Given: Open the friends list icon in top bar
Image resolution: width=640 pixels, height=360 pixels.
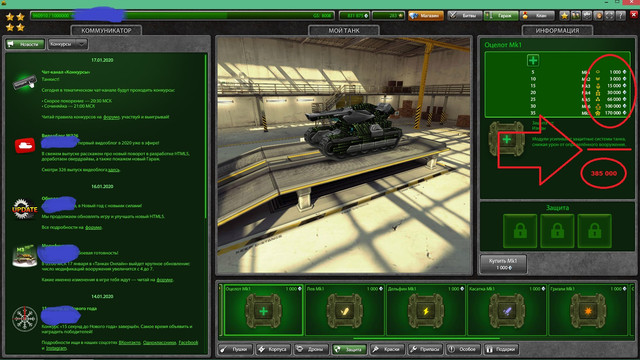Looking at the screenshot, I should 576,16.
